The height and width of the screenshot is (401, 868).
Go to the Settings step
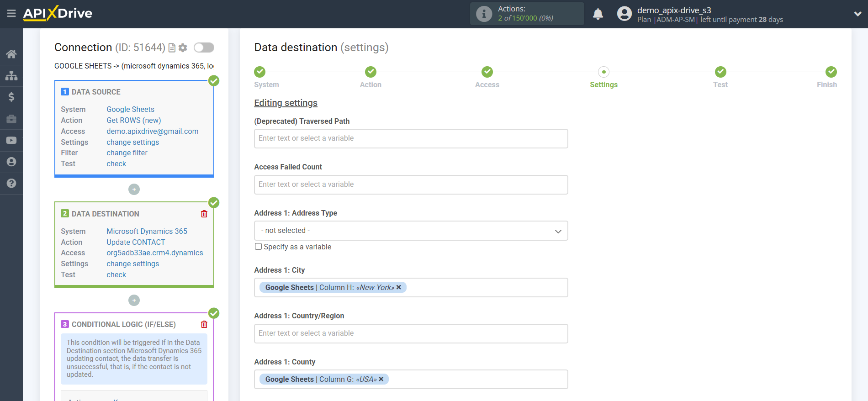(603, 72)
